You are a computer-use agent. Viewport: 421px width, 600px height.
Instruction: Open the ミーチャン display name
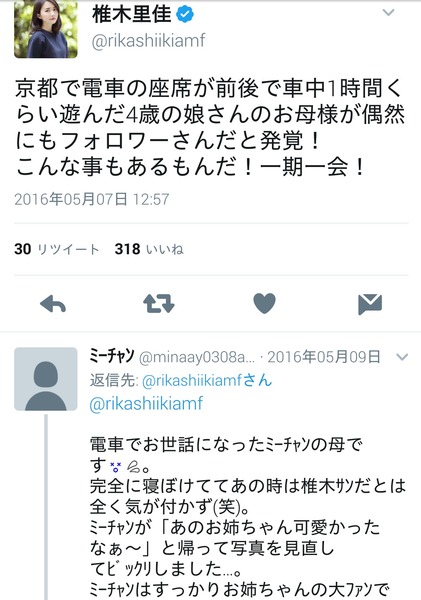[112, 356]
